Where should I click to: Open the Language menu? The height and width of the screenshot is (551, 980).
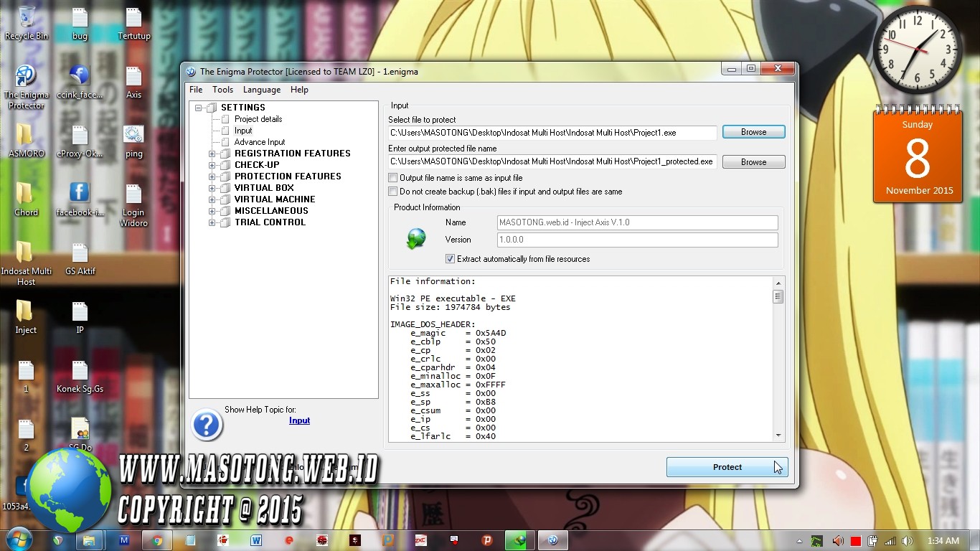[x=262, y=90]
